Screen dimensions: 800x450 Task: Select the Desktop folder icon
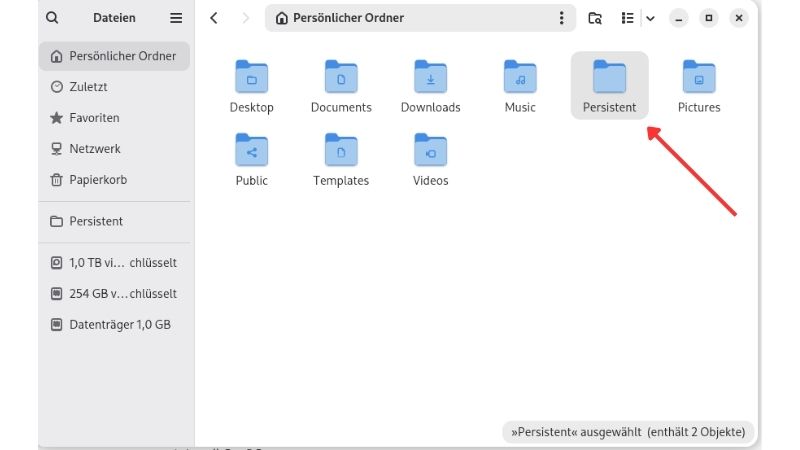pos(252,77)
